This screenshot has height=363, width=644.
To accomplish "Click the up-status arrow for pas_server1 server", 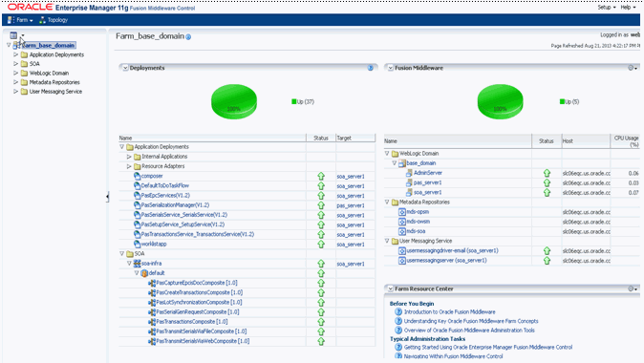I will tap(547, 182).
